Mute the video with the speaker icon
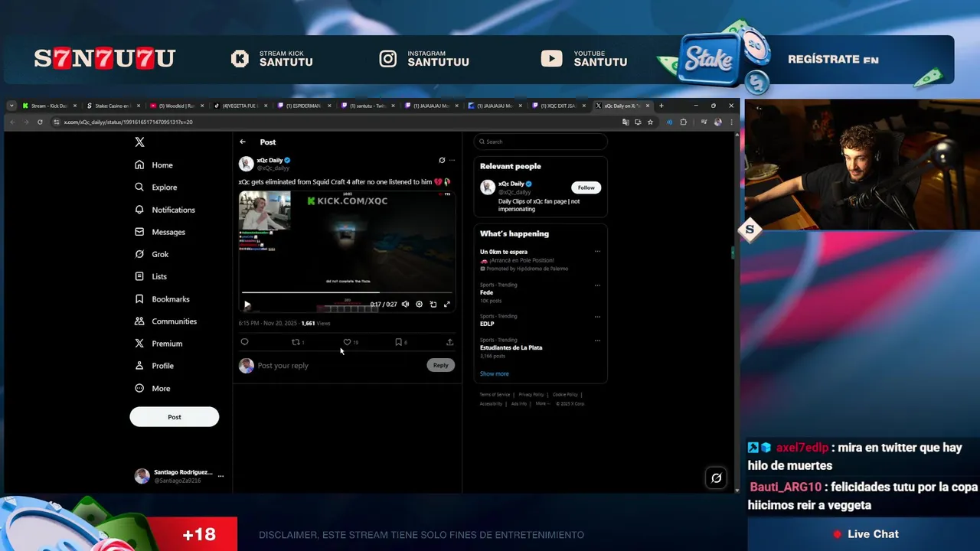Screen dimensions: 980x551 [406, 305]
